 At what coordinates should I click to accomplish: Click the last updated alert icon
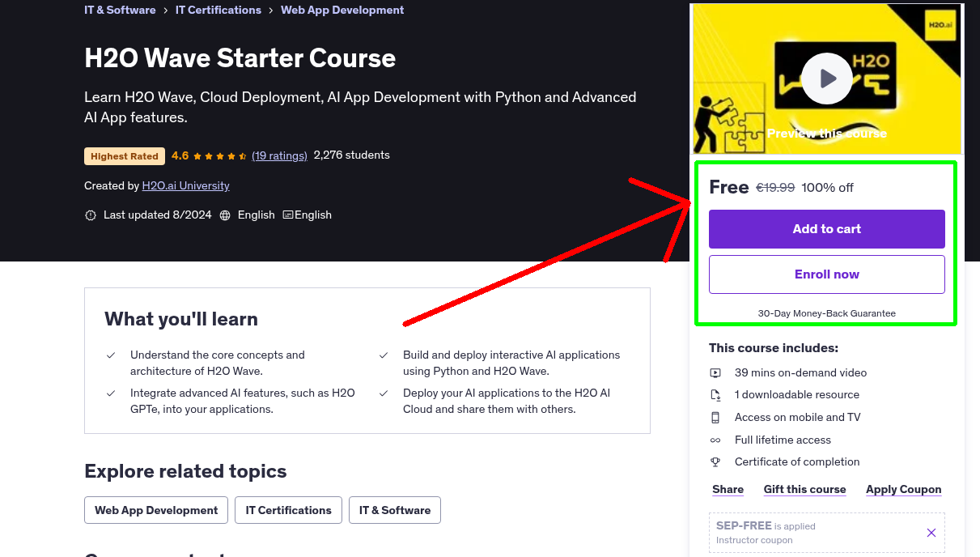pyautogui.click(x=91, y=215)
